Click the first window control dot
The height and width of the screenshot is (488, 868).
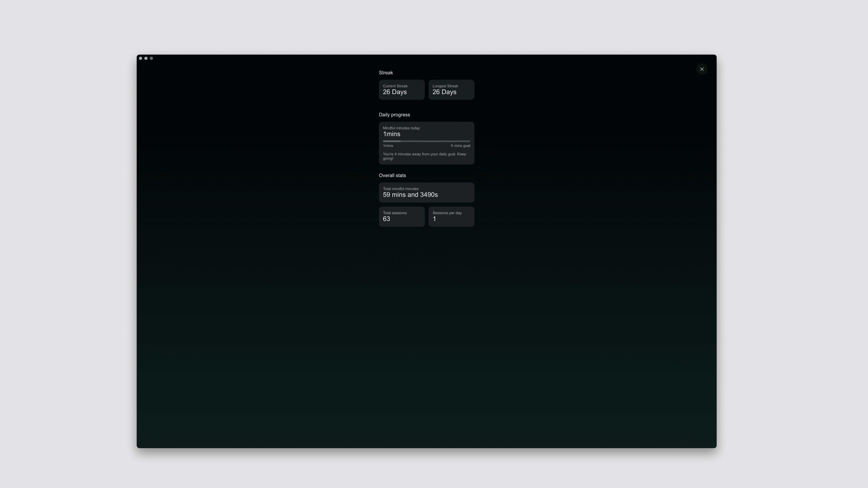click(x=141, y=58)
